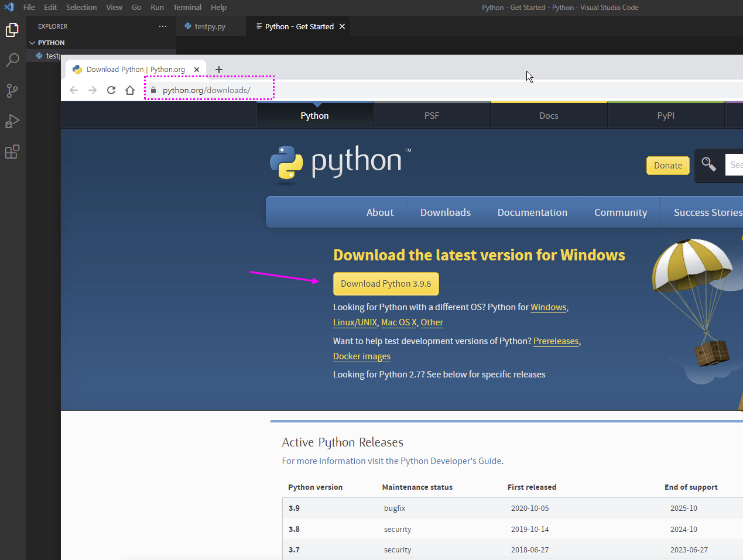Open the Extensions view icon
The height and width of the screenshot is (560, 743).
coord(12,152)
